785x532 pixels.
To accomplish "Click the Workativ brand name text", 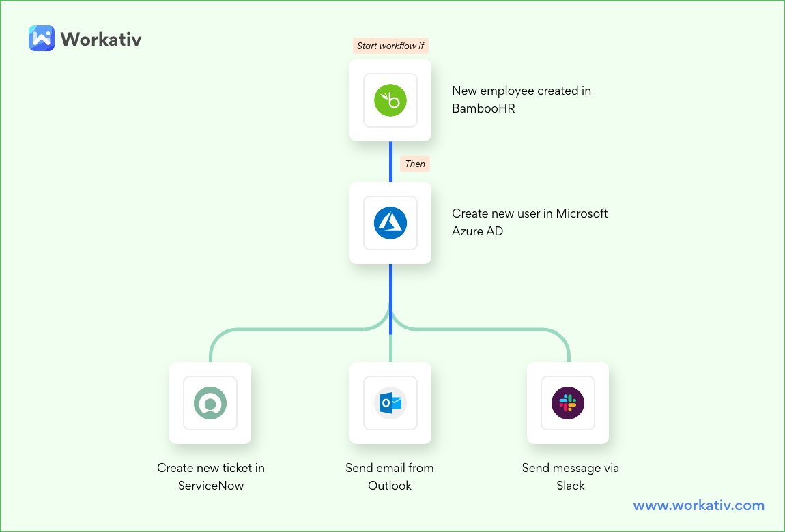I will point(101,39).
